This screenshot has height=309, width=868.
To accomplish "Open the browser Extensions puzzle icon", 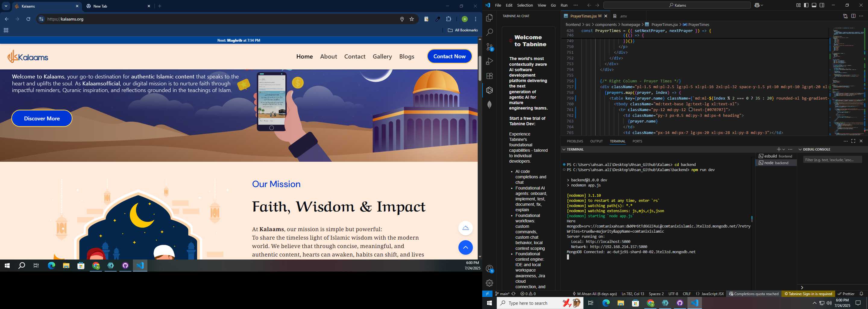I will click(x=448, y=19).
